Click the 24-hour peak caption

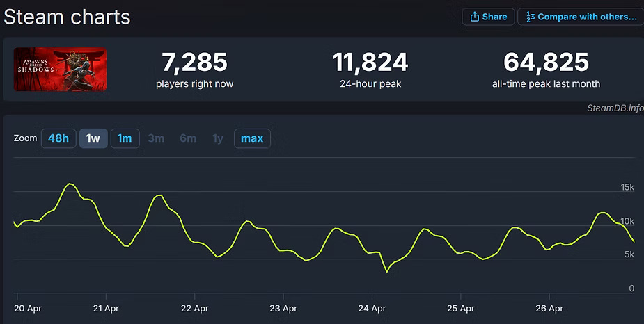[370, 84]
